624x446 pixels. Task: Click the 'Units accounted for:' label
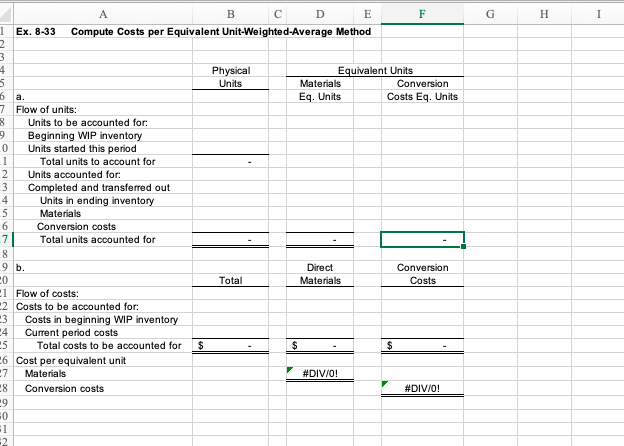74,175
